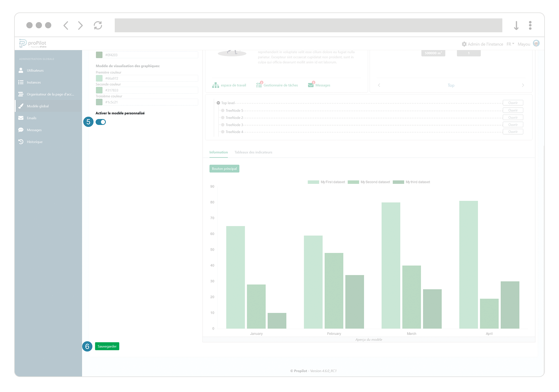The height and width of the screenshot is (392, 559).
Task: Click the browser reload icon
Action: pos(98,25)
